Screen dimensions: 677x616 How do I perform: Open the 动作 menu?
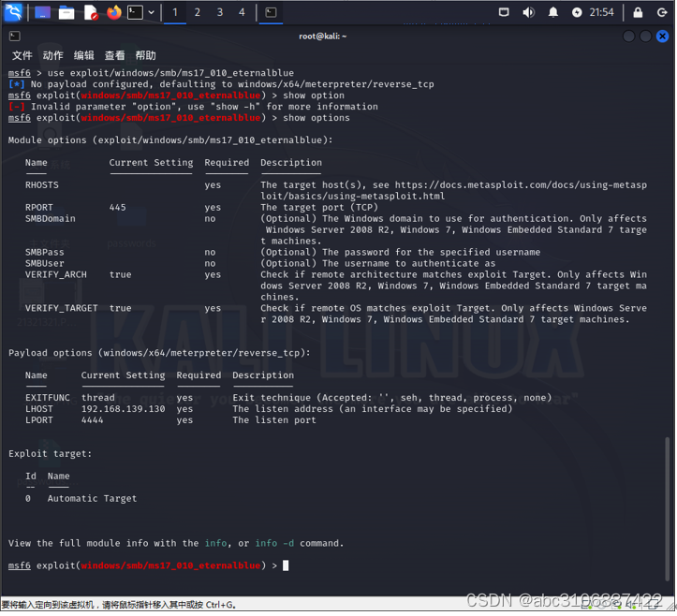[52, 55]
